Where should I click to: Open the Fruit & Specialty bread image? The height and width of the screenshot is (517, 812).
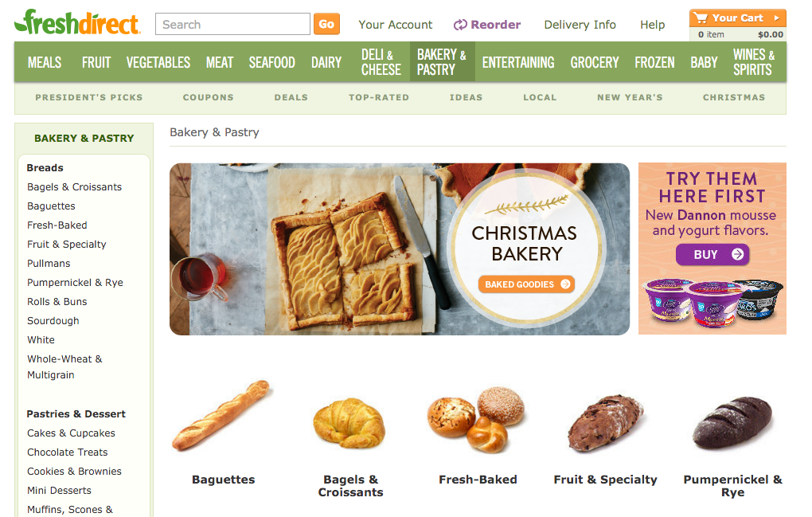[x=605, y=423]
